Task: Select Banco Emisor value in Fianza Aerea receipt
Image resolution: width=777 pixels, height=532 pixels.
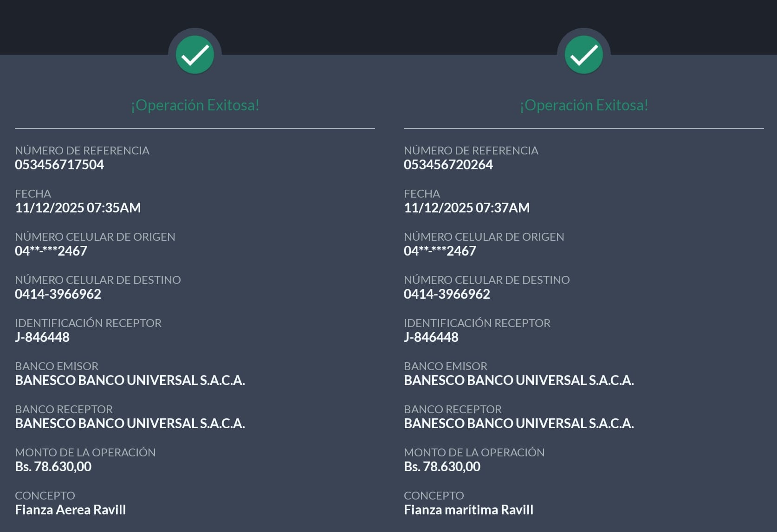Action: (x=130, y=380)
